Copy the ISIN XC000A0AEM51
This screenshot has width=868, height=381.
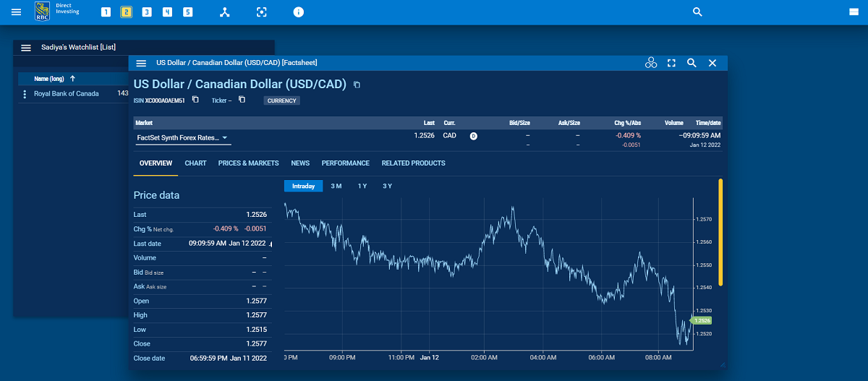tap(195, 100)
